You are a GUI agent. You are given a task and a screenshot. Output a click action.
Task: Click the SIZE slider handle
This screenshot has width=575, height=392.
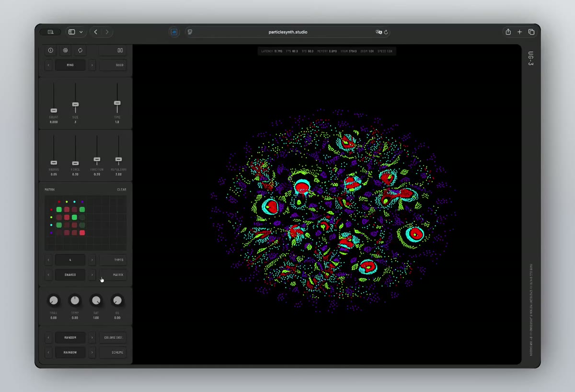75,104
